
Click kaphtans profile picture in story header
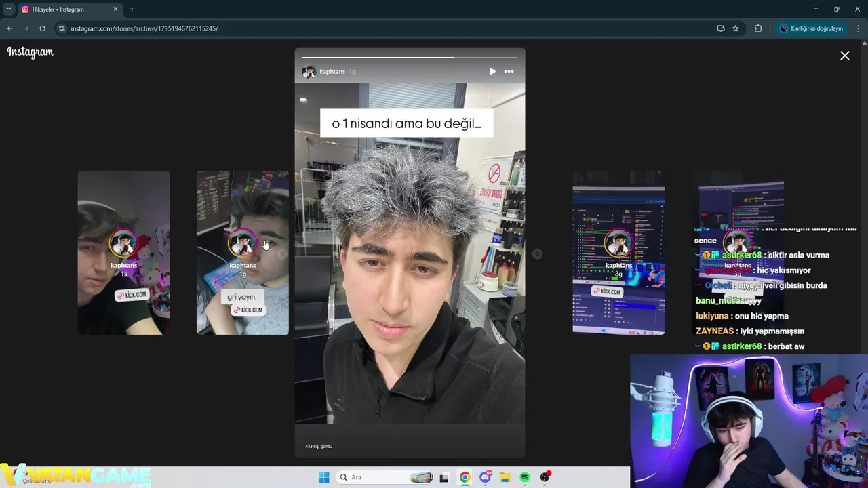click(309, 71)
